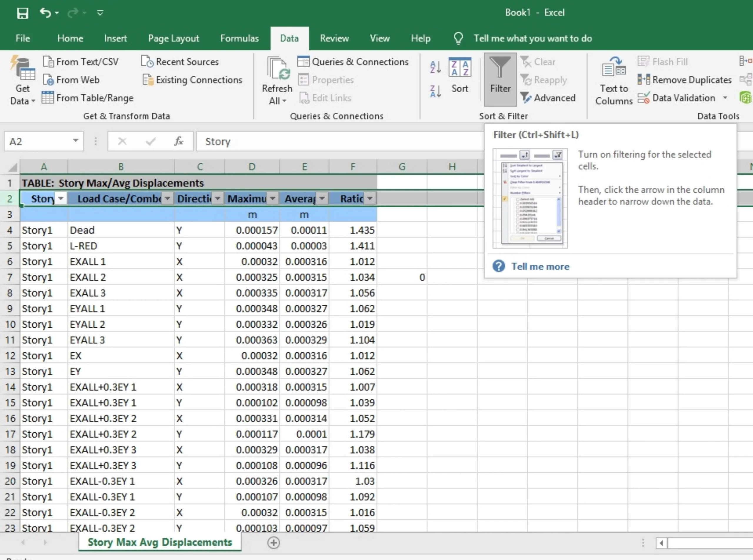Screen dimensions: 753x560
Task: Add a new sheet with plus button
Action: pyautogui.click(x=274, y=543)
